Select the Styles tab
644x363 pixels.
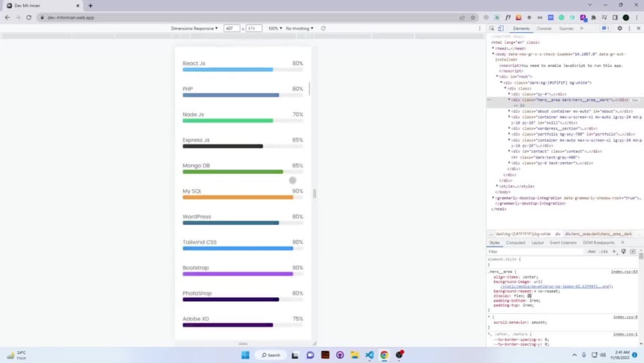(495, 242)
